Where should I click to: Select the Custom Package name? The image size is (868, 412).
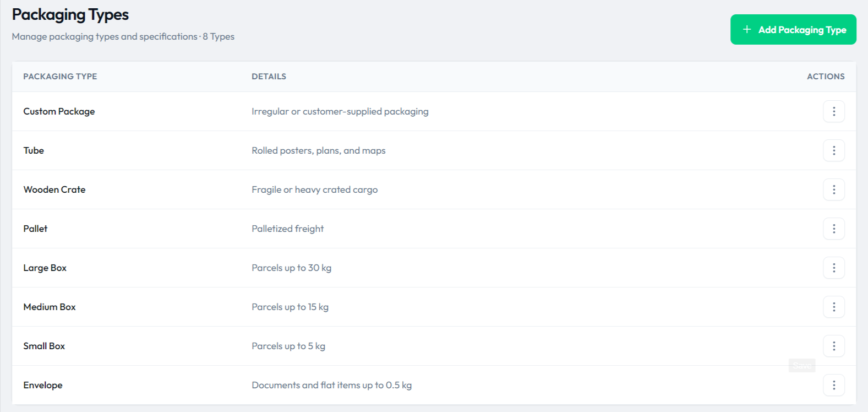(x=59, y=111)
